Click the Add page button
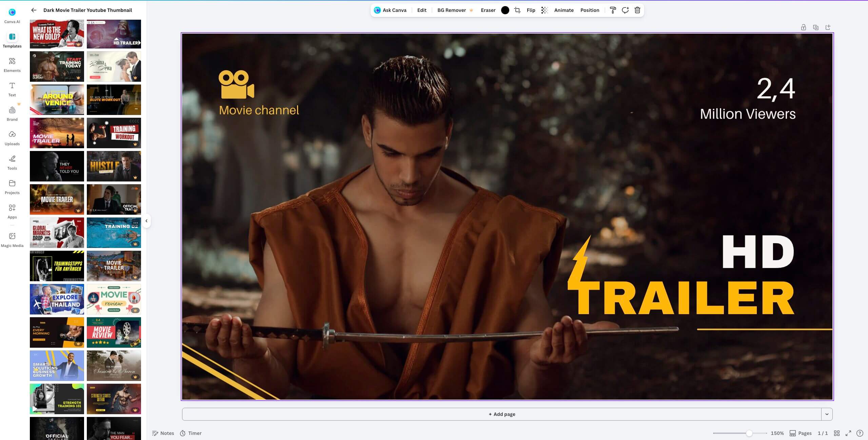 click(501, 414)
